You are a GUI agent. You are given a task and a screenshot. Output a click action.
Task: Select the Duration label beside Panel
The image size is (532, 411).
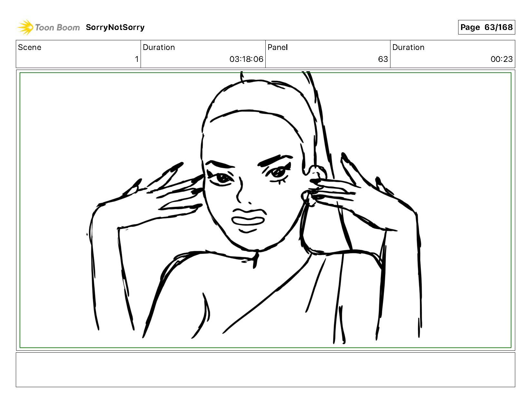tap(408, 47)
